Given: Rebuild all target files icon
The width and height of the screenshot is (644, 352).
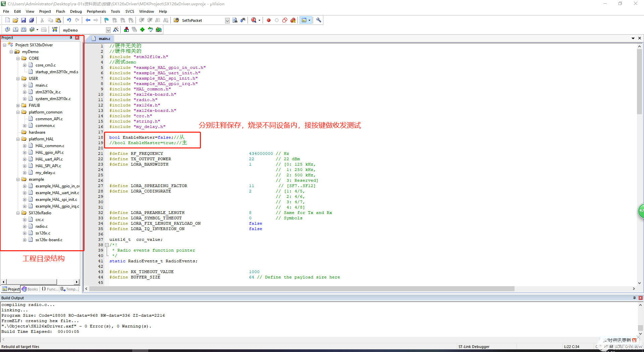Looking at the screenshot, I should (x=23, y=30).
